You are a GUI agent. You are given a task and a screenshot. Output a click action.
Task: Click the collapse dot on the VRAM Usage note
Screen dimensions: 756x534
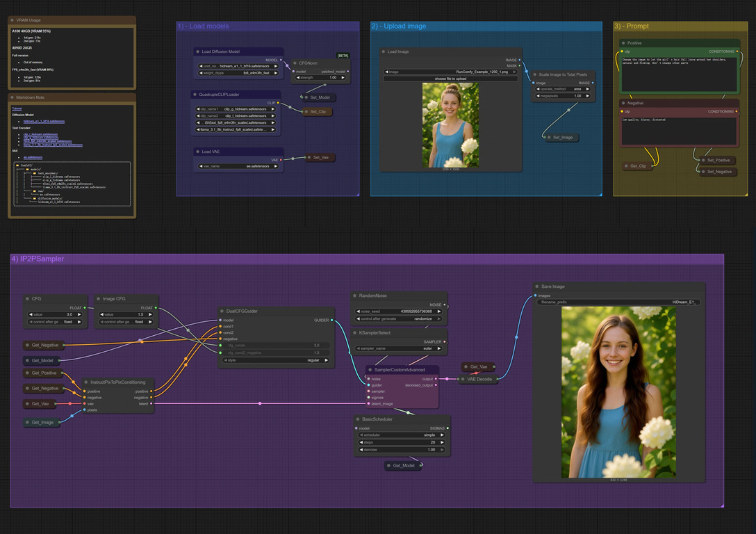[13, 21]
